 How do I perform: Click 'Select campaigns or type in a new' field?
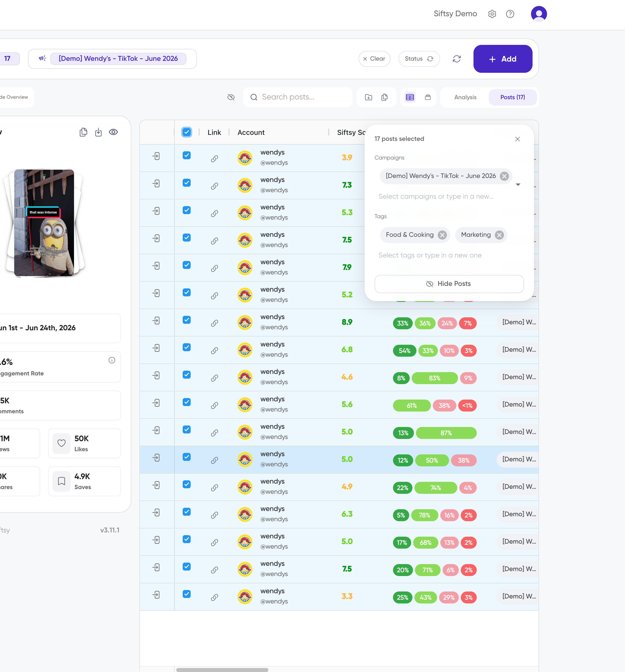click(436, 196)
